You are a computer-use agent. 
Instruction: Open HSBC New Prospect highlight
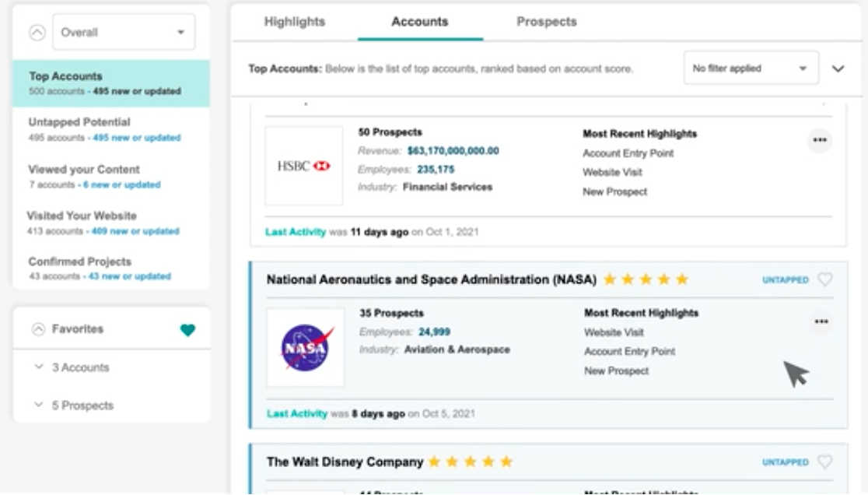point(614,191)
